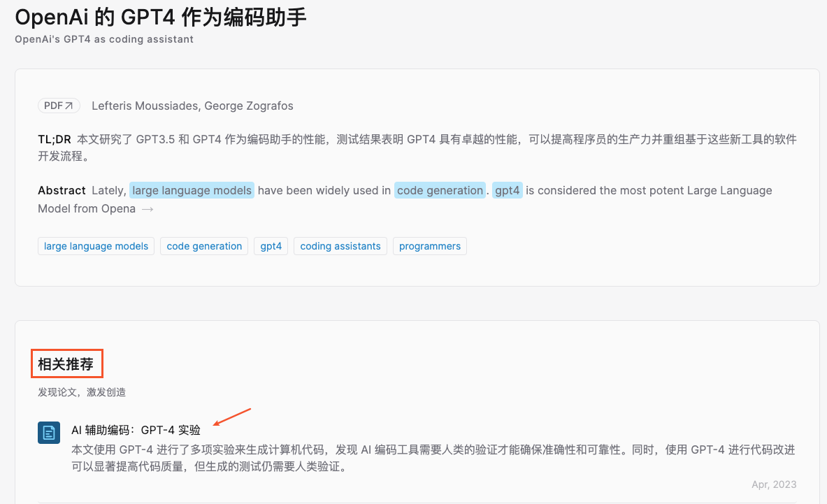The height and width of the screenshot is (504, 827).
Task: Click the '发现论文，激发创造' caption
Action: pos(82,392)
